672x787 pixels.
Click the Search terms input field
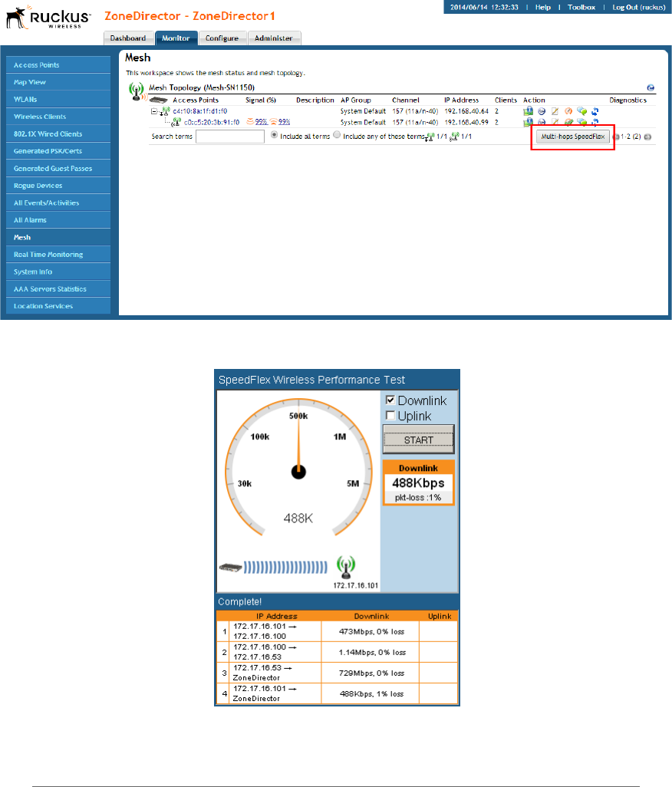[230, 137]
